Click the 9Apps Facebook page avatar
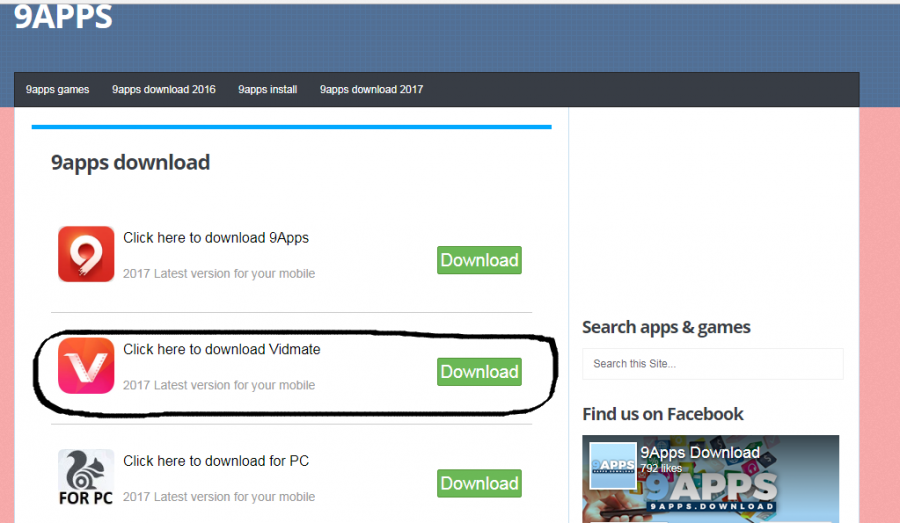Image resolution: width=900 pixels, height=523 pixels. pyautogui.click(x=612, y=466)
